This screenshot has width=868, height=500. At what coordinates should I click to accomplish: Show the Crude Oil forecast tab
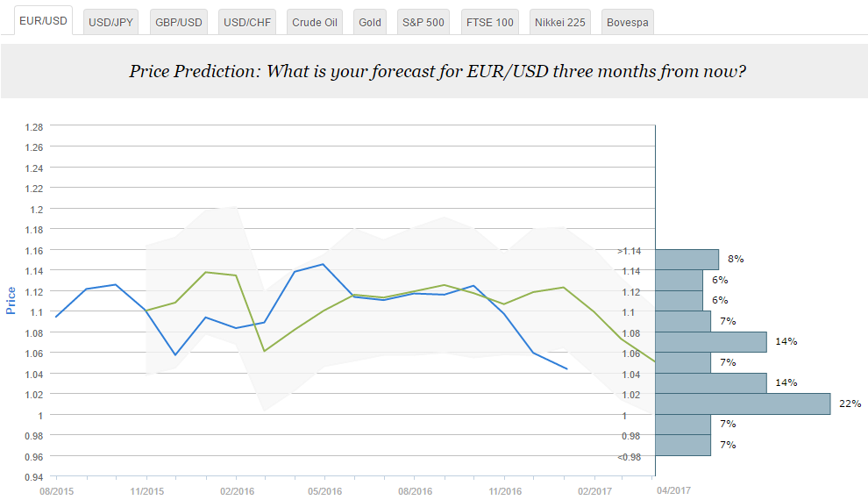[316, 22]
